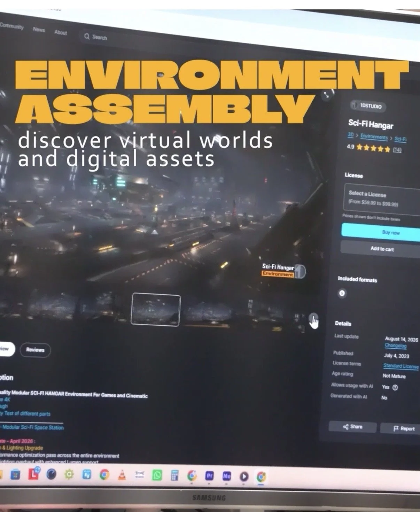Click the August 14, 2026 update date
Screen dimensions: 420x512
pyautogui.click(x=401, y=339)
